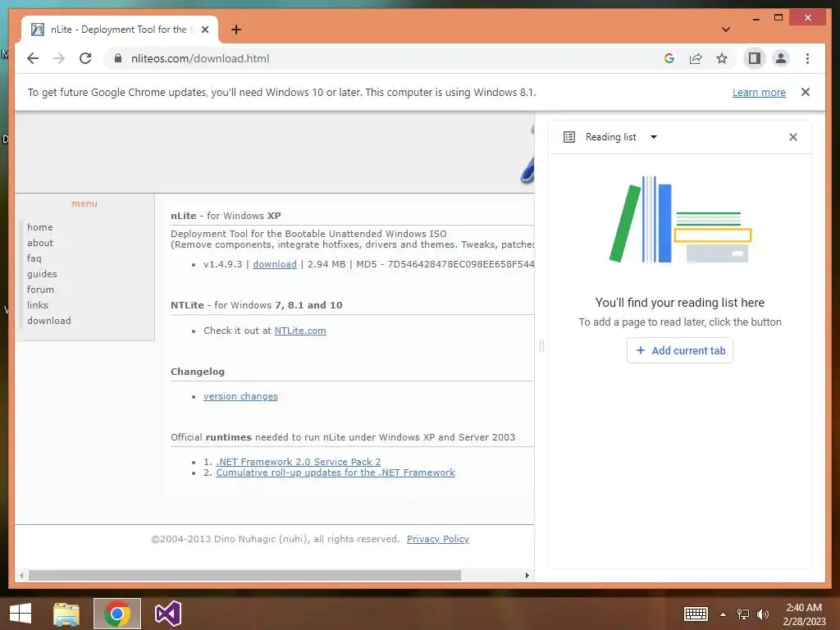Open the faq menu item
Image resolution: width=840 pixels, height=630 pixels.
point(34,258)
